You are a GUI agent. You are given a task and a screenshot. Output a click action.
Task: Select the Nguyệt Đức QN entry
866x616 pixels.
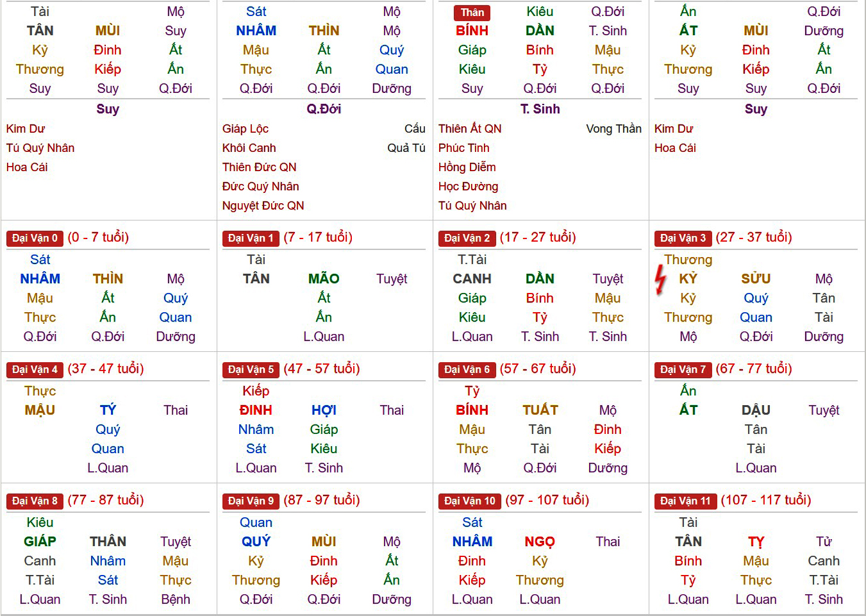point(263,206)
